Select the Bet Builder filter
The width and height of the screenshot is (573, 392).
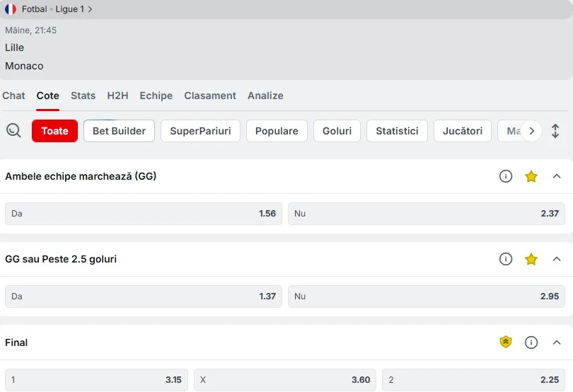coord(119,131)
